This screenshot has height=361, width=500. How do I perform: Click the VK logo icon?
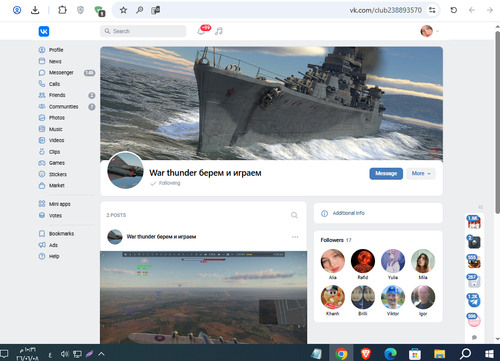click(x=44, y=31)
